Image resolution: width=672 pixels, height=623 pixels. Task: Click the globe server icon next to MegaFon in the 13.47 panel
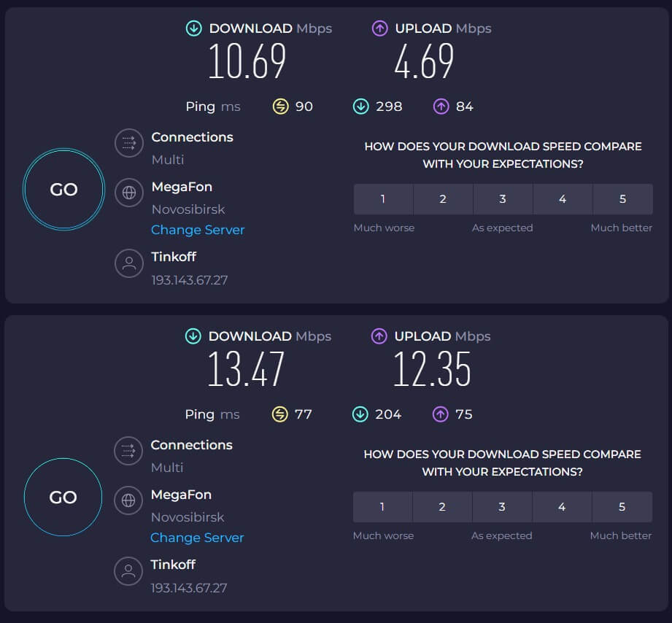click(x=128, y=500)
